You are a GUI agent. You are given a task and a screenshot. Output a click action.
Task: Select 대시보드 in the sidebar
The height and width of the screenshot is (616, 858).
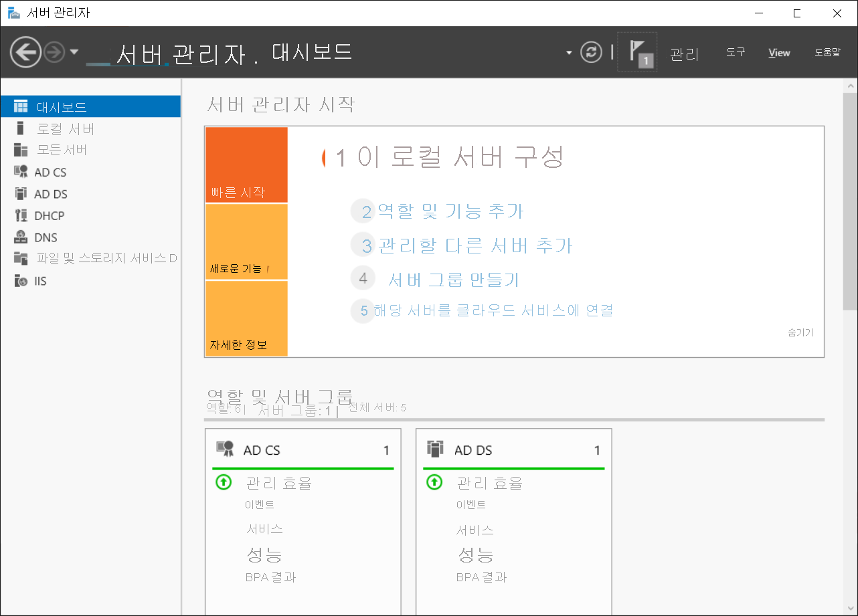pos(90,106)
